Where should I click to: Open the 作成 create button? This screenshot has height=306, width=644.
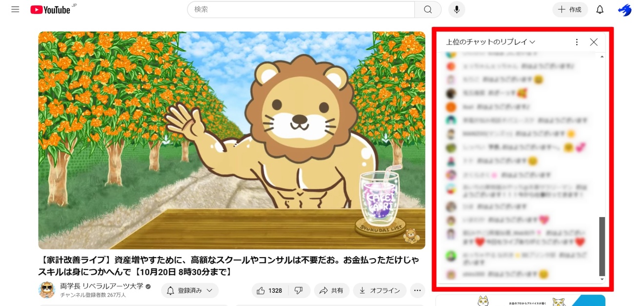coord(570,9)
